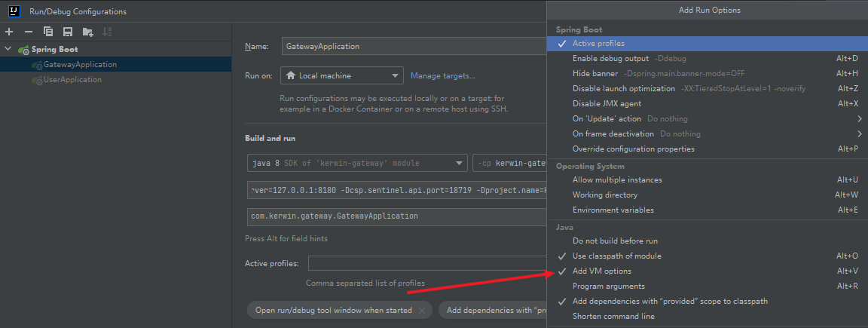Screen dimensions: 868x328
Task: Click the GatewayApplication run config icon
Action: point(37,65)
